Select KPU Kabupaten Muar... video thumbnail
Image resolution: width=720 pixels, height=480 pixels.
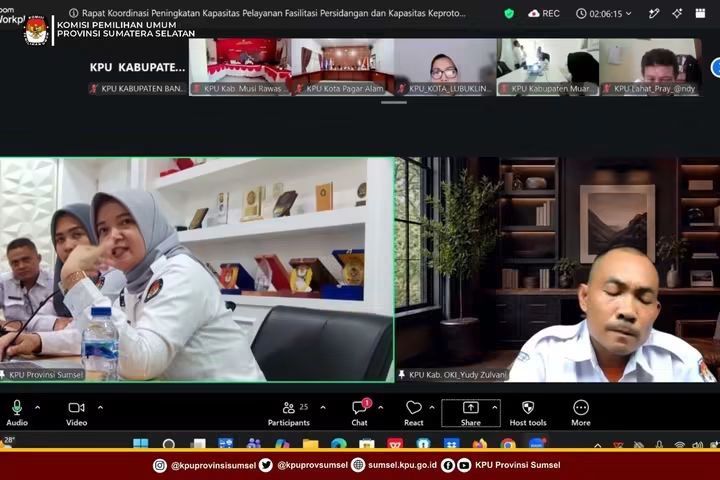click(547, 67)
